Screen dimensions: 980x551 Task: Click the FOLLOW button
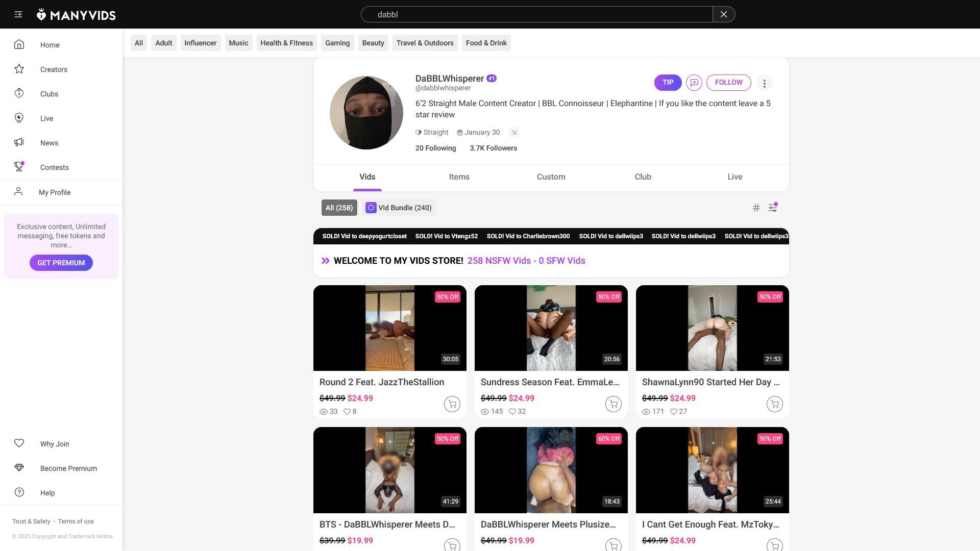coord(729,83)
